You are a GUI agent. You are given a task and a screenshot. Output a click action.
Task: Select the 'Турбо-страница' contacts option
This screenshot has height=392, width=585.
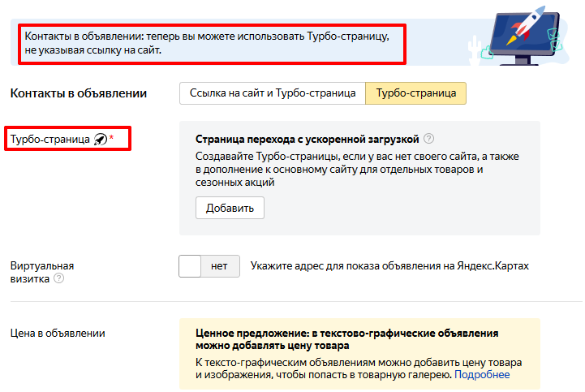coord(415,93)
